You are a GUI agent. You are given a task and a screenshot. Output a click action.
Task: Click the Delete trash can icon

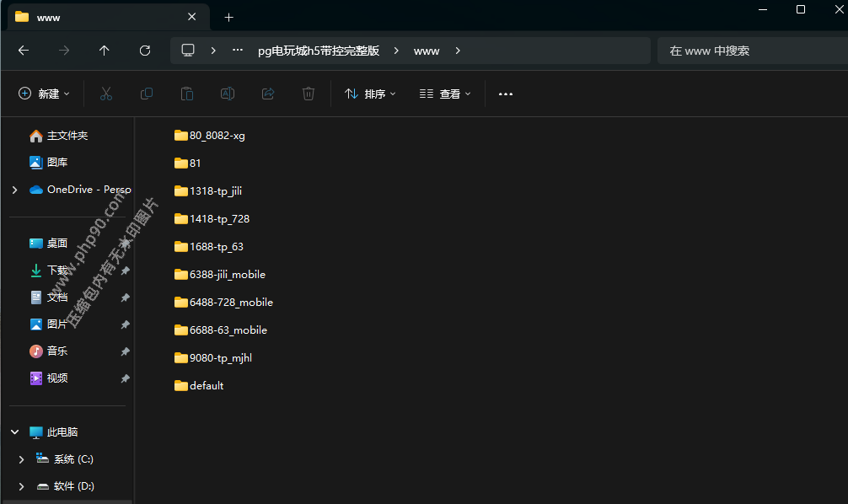[x=309, y=94]
